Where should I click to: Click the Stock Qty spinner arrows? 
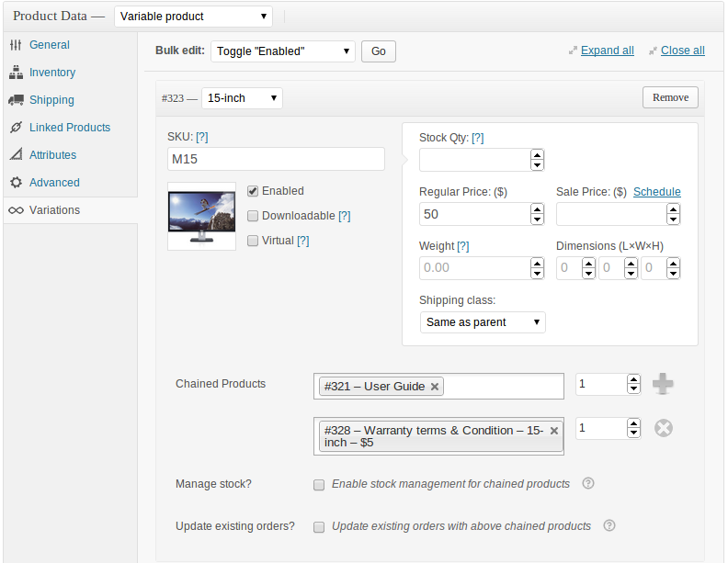[x=537, y=160]
